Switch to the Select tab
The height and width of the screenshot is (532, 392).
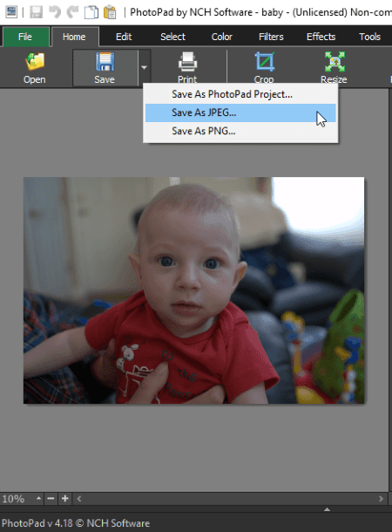point(172,37)
